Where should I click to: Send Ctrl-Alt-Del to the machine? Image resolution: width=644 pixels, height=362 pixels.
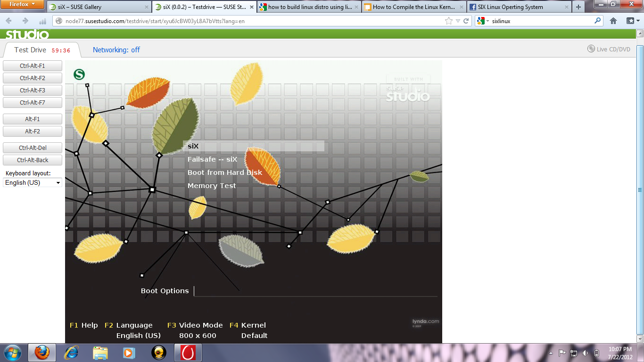pos(33,148)
